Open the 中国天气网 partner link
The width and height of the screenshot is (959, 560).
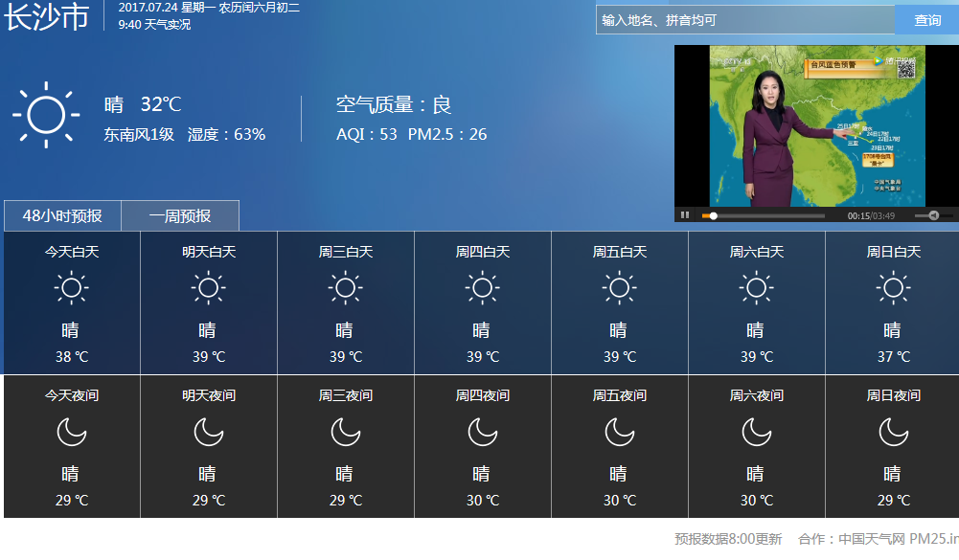coord(872,539)
